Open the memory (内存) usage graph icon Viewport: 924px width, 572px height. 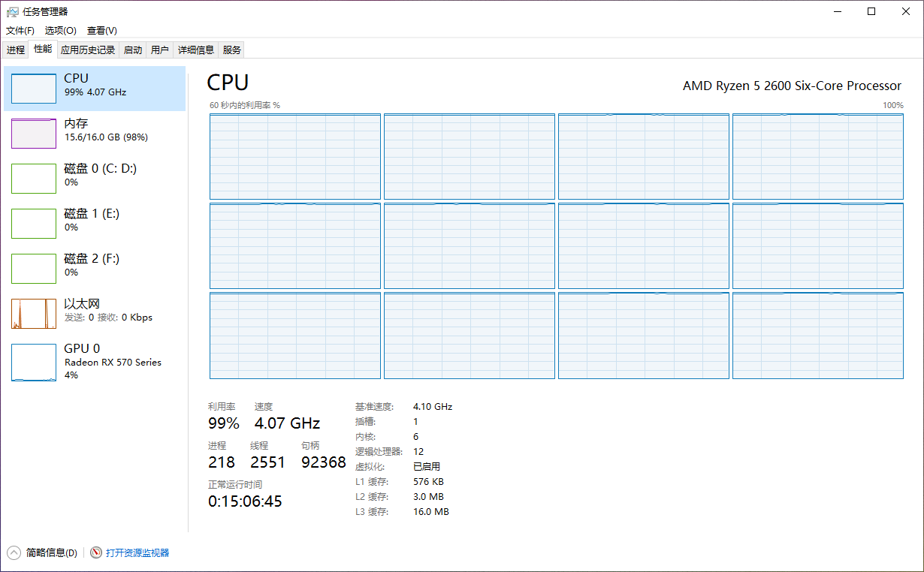34,134
